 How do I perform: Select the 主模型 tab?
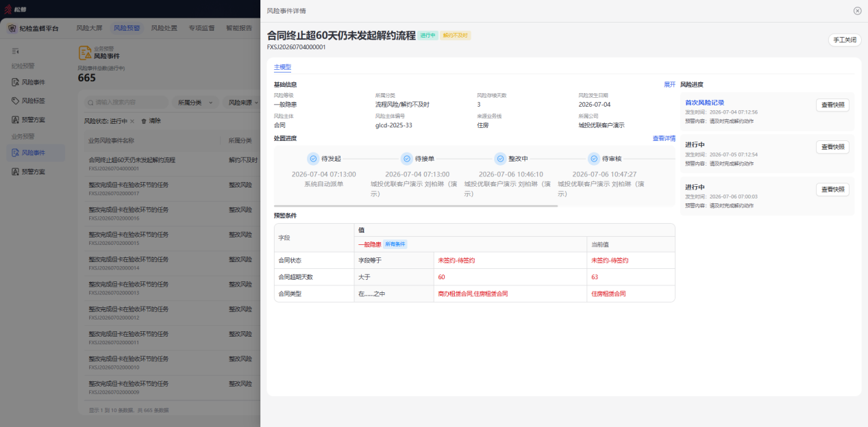pos(282,67)
